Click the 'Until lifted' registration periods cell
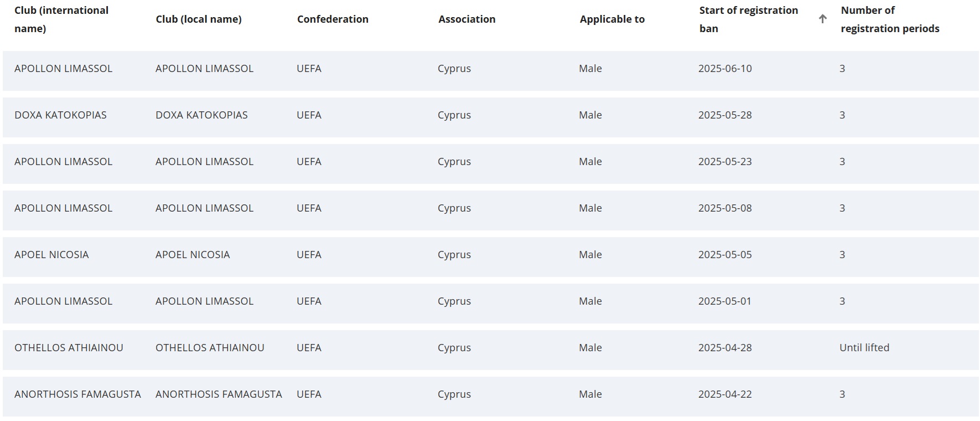 [864, 348]
